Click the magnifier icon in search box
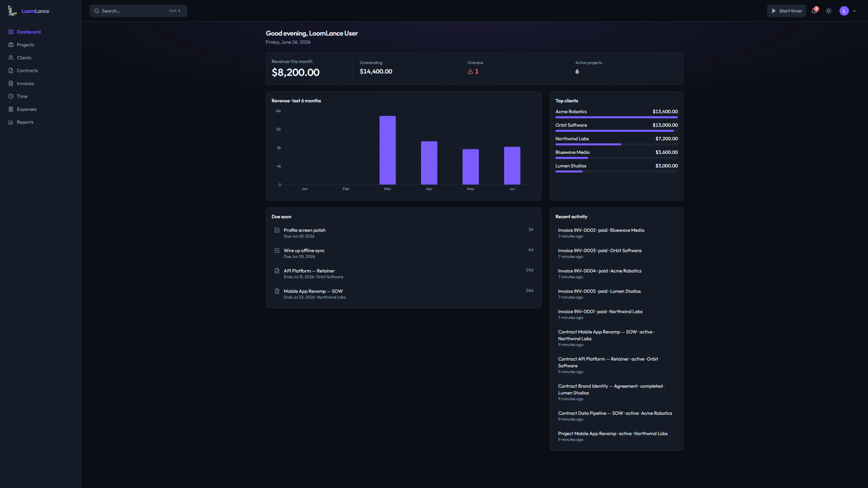The image size is (868, 488). tap(97, 11)
